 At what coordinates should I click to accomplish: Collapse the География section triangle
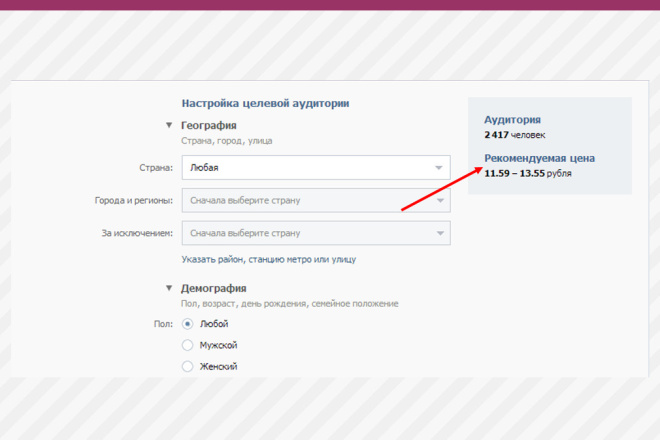pyautogui.click(x=169, y=125)
